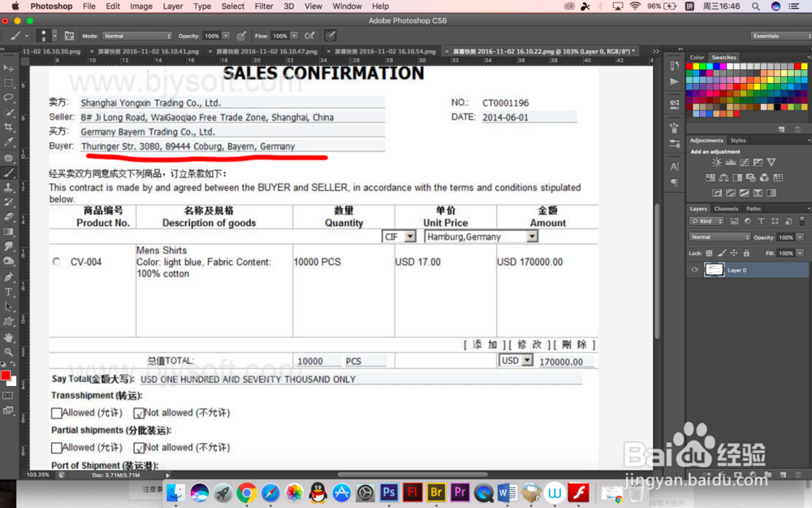Toggle pressure for opacity button
Screen dimensions: 812x508
(241, 36)
